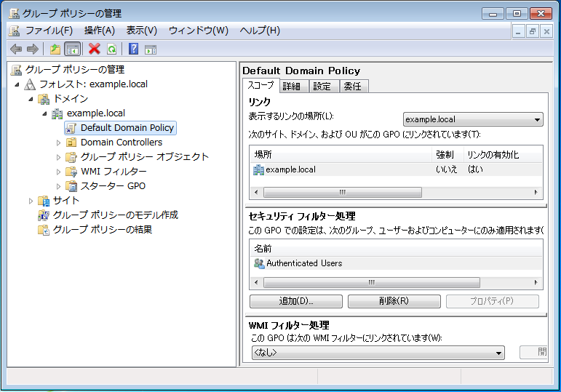The image size is (561, 392).
Task: Click the WMI フィルター folder icon
Action: pos(71,172)
